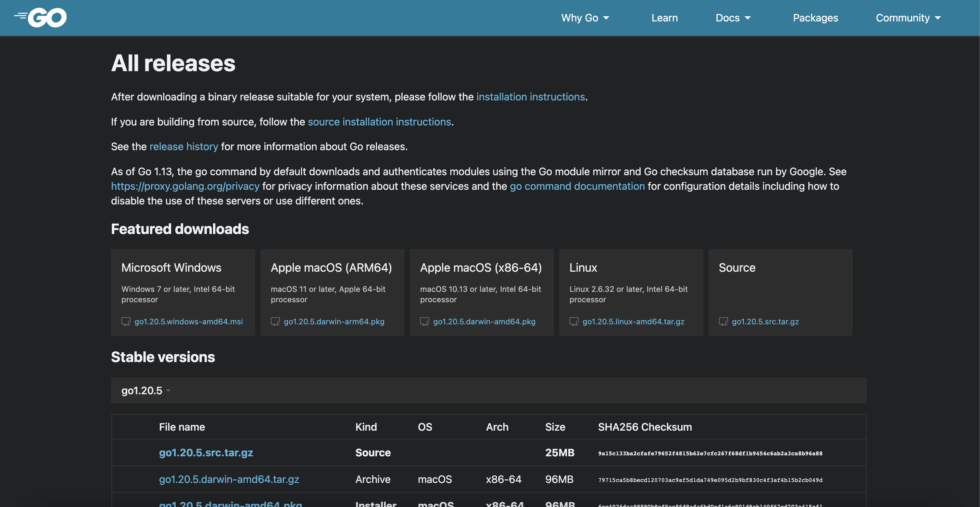Click the Go logo in the navigation bar

pos(40,17)
